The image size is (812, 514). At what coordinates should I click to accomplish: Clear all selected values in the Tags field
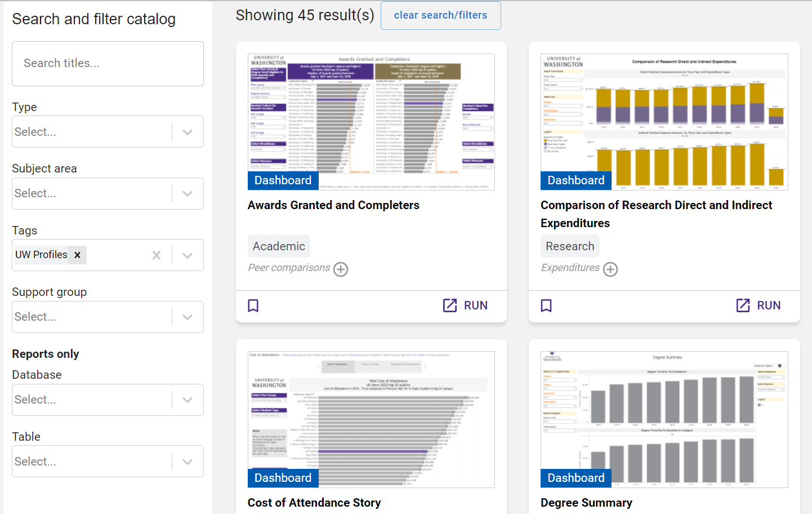click(x=157, y=255)
